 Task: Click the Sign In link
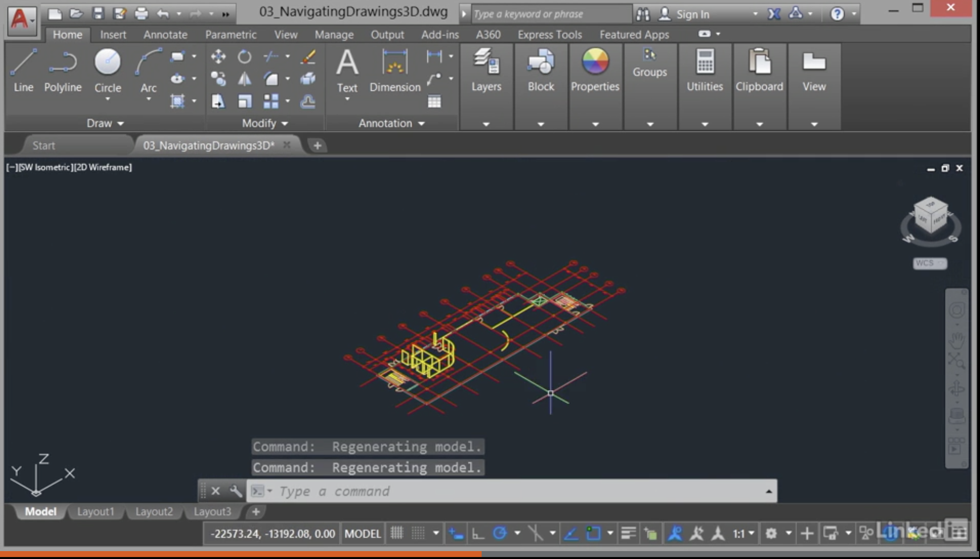click(x=692, y=14)
